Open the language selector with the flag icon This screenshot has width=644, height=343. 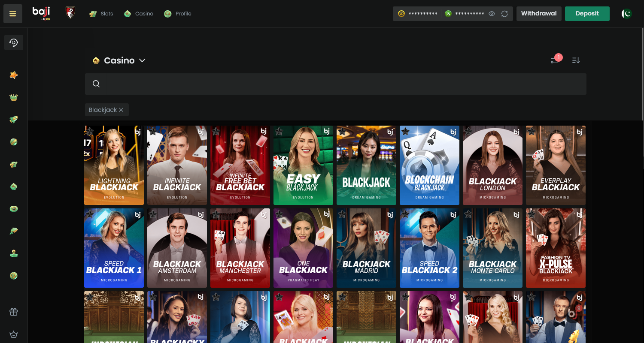pos(626,13)
